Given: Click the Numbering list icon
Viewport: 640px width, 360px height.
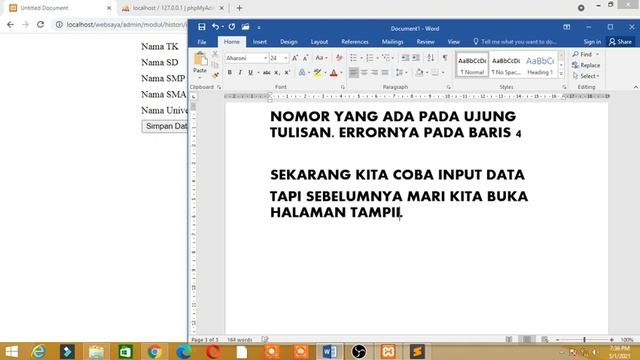Looking at the screenshot, I should [370, 58].
